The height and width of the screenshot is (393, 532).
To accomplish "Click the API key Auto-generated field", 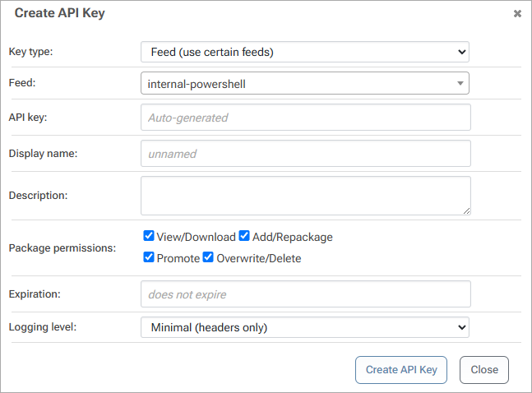I will point(306,118).
